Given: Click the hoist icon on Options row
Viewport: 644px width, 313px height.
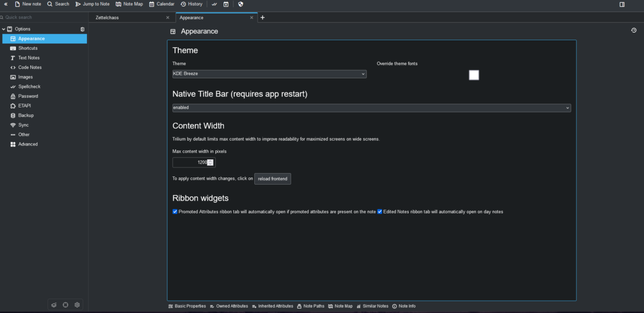Looking at the screenshot, I should pos(83,29).
